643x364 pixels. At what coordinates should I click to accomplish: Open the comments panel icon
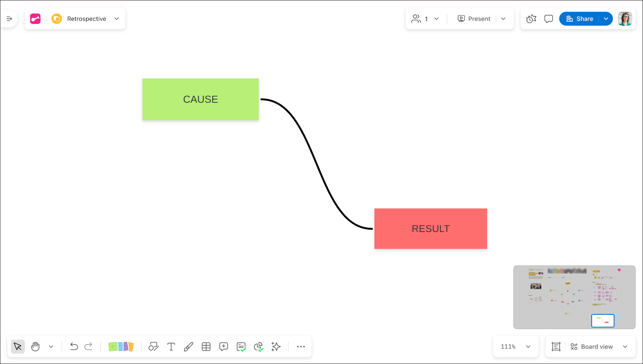coord(548,19)
